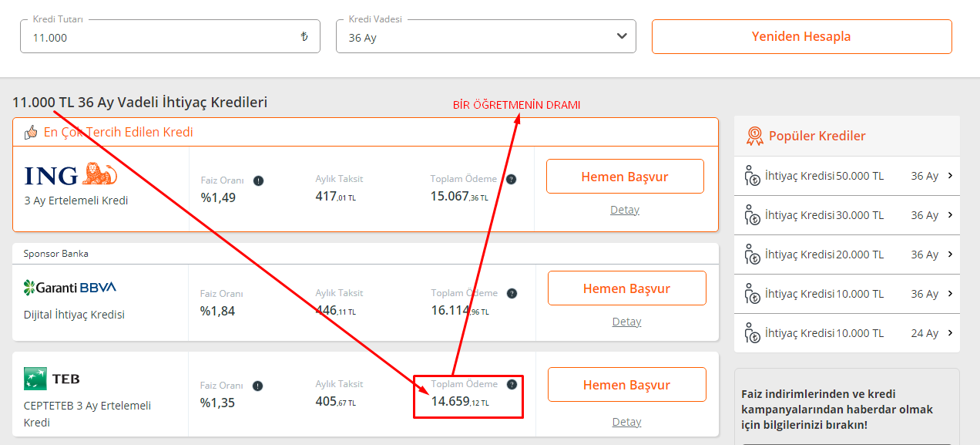Click the person-coin icon on the 10.000 TL 36 Ay row
This screenshot has height=445, width=980.
[753, 294]
